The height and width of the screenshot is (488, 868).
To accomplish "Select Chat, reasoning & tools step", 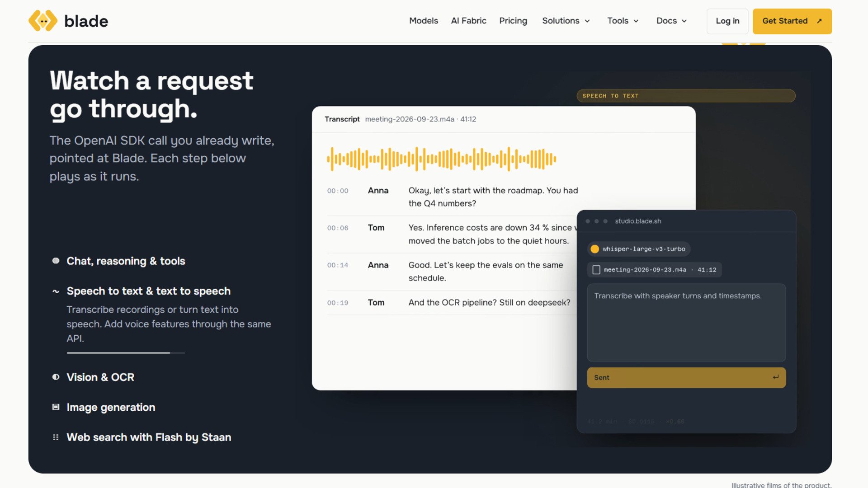I will coord(126,261).
